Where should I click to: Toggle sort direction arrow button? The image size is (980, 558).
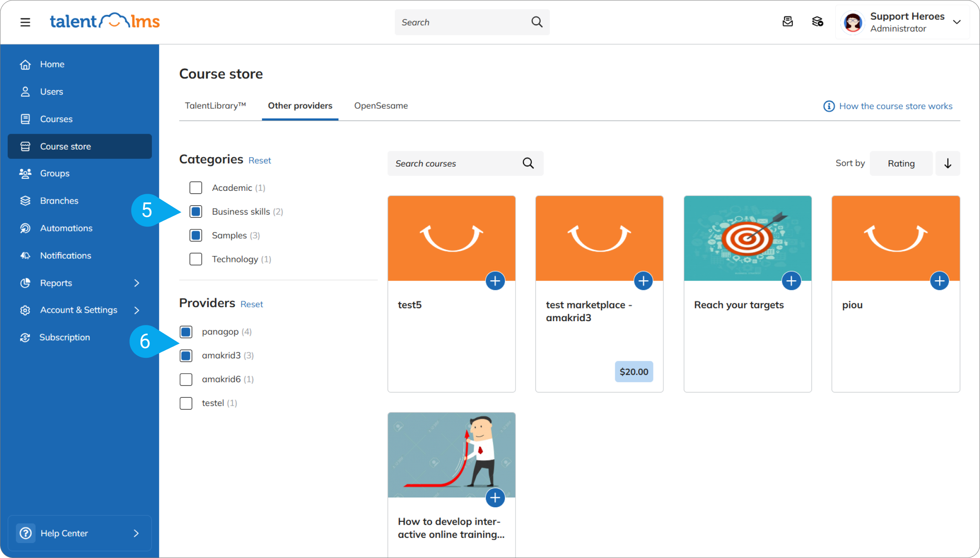[948, 164]
